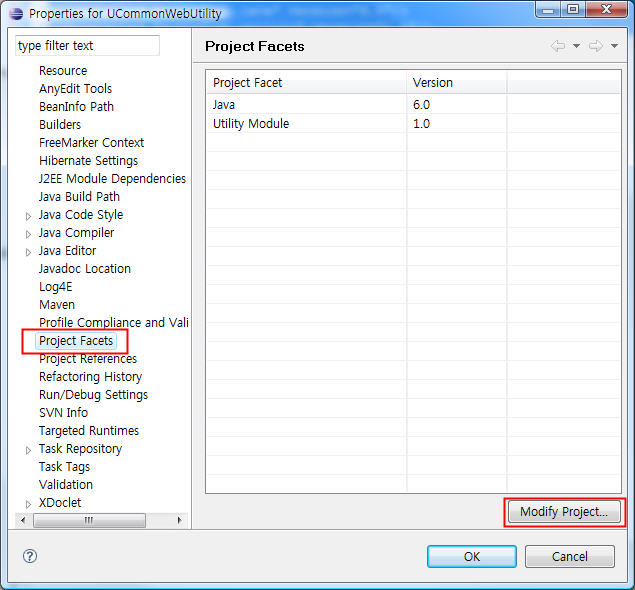The width and height of the screenshot is (635, 590).
Task: Select Refactoring History entry
Action: click(x=91, y=377)
